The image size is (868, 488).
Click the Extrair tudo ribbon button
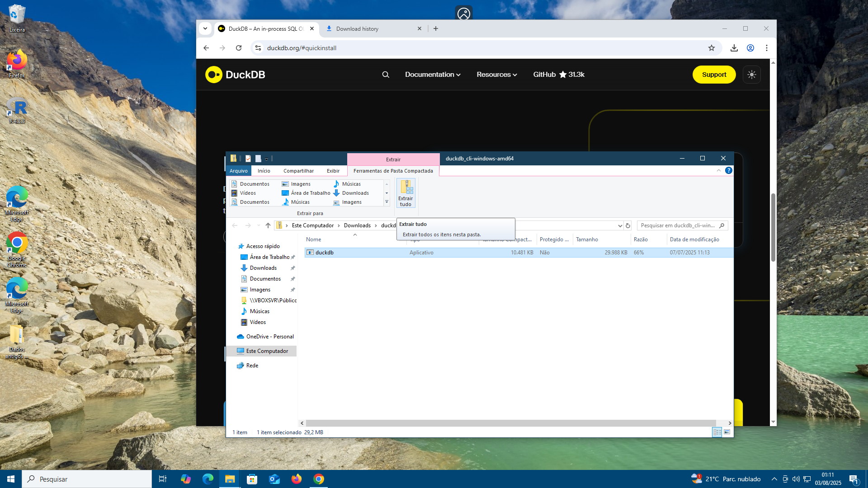[406, 193]
